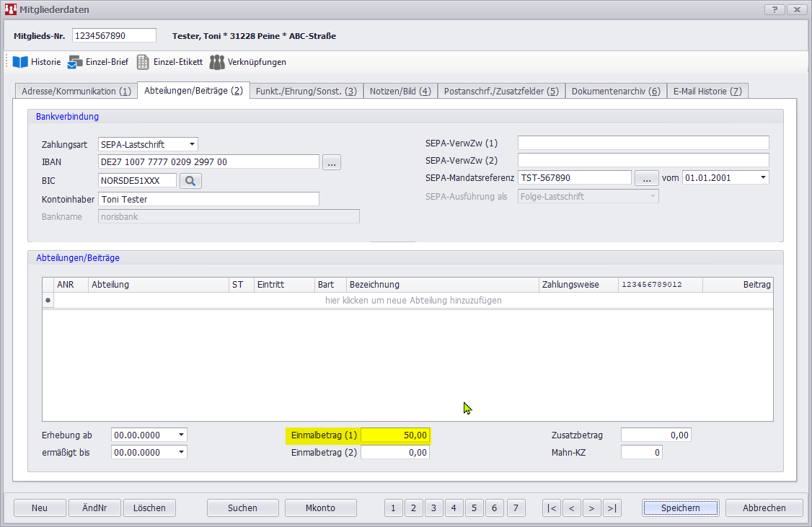Screen dimensions: 812x527
Task: Click the Einzel-Etikett label icon
Action: [x=143, y=62]
